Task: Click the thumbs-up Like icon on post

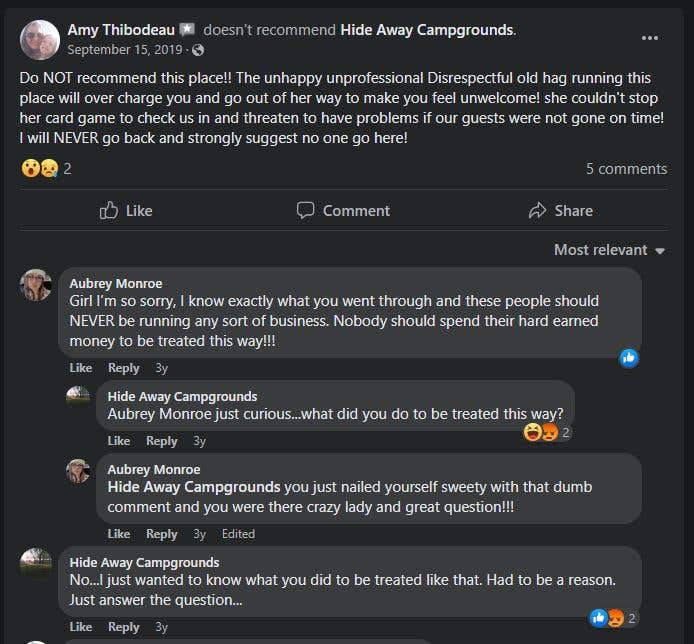Action: coord(109,210)
